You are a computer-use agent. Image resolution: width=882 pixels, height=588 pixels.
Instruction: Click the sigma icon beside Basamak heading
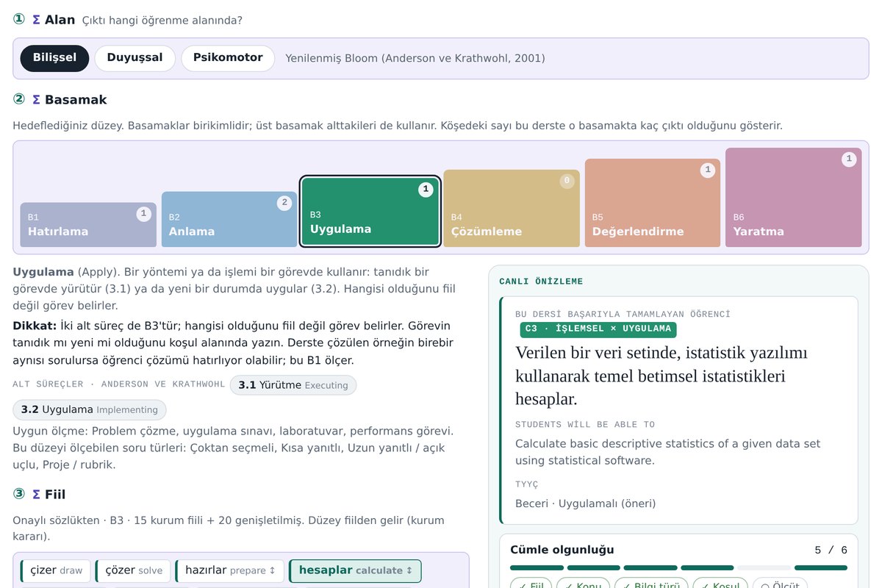pos(36,99)
